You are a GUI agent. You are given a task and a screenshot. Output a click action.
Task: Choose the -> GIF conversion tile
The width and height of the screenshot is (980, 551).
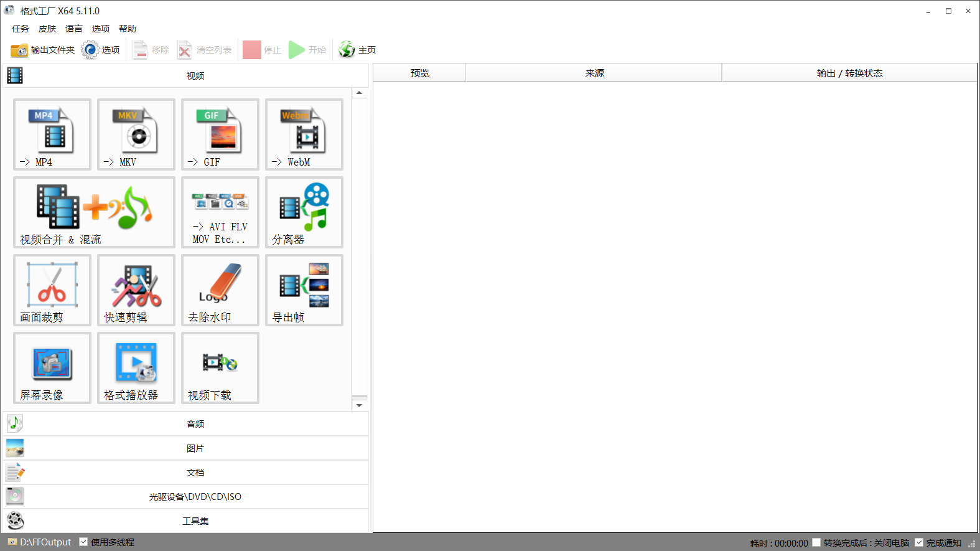(220, 134)
